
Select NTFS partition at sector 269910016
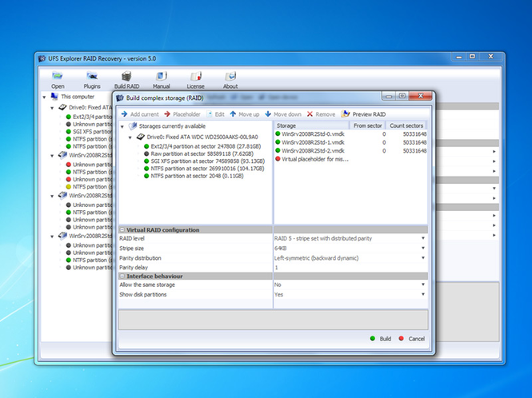point(204,169)
